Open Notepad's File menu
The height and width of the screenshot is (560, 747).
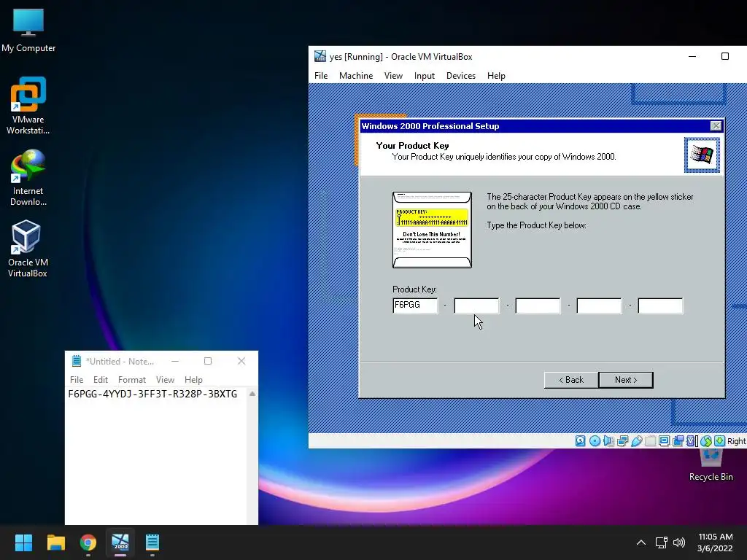tap(77, 379)
